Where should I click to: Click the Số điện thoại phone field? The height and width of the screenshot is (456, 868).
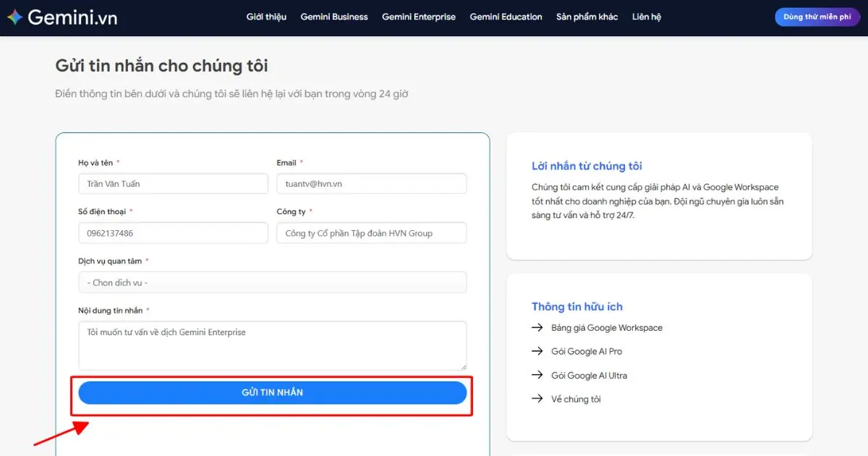click(173, 233)
